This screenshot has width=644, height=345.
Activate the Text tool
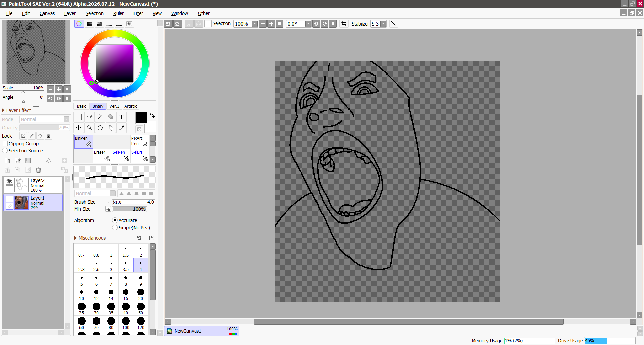121,117
